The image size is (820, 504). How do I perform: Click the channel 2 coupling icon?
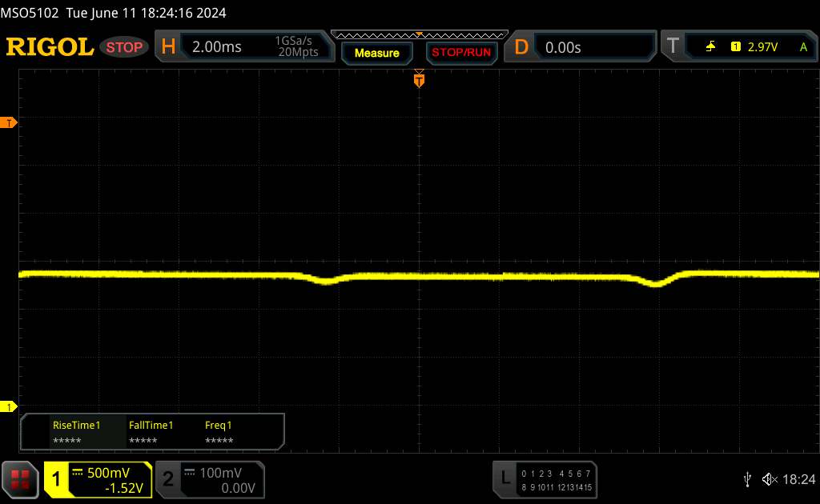pyautogui.click(x=190, y=473)
